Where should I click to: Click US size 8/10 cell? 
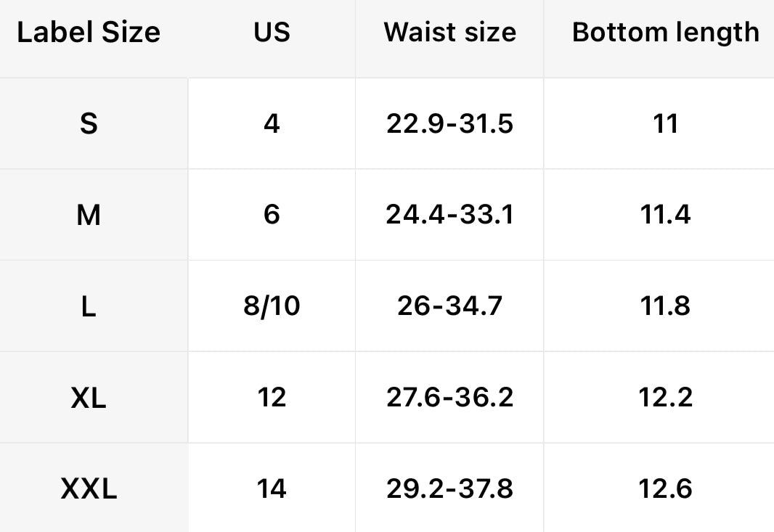(x=272, y=307)
